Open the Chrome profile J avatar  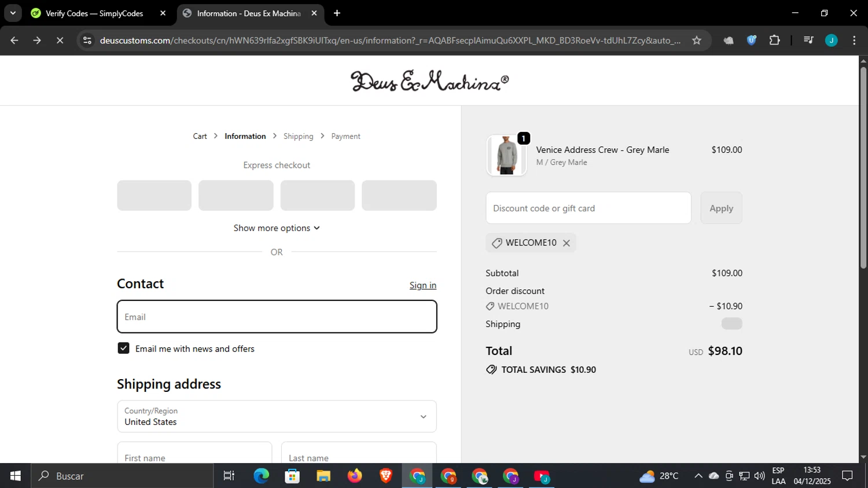[832, 41]
